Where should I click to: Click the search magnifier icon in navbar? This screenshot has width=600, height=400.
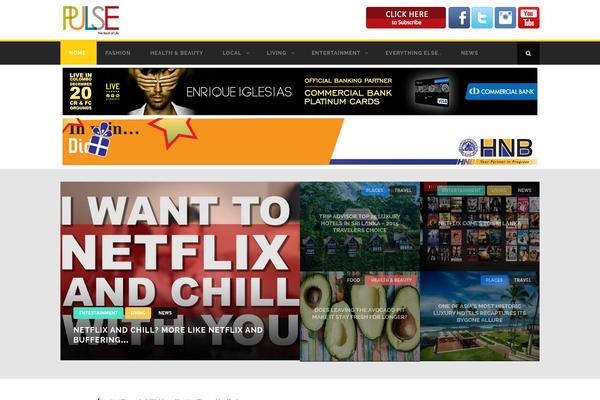[528, 53]
